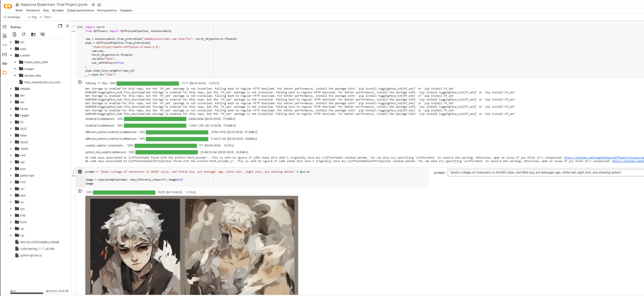Open the code snippets sidebar icon
Image resolution: width=644 pixels, height=296 pixels.
[5, 45]
